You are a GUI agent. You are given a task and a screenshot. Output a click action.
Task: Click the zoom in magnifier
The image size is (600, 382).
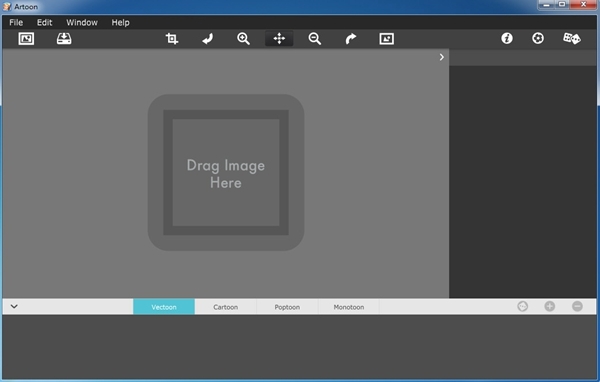(x=243, y=39)
